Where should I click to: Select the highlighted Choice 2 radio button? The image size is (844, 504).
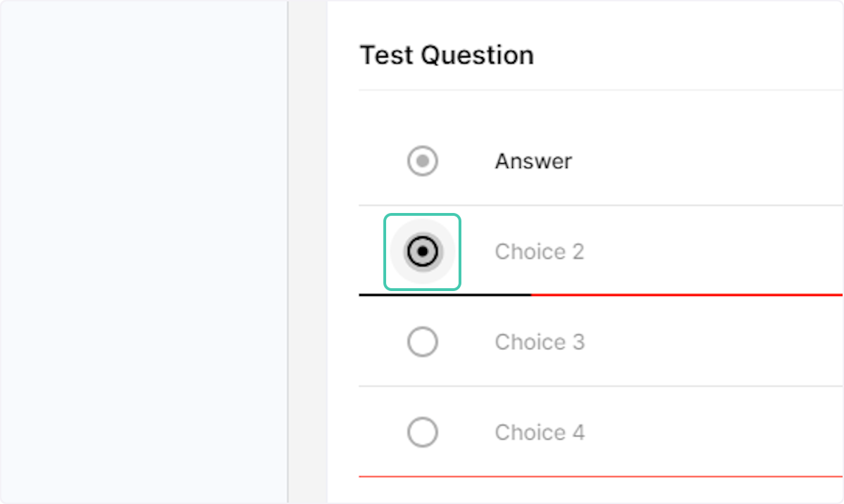[422, 251]
